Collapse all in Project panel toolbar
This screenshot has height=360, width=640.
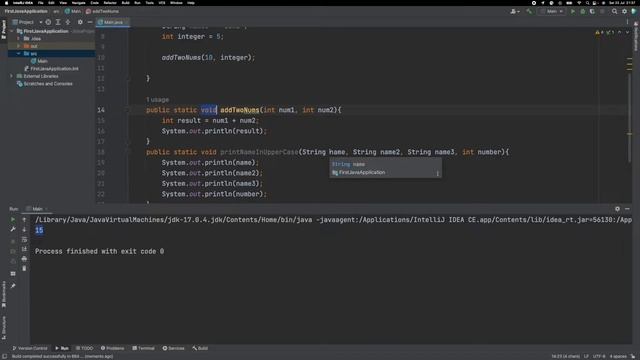[68, 22]
